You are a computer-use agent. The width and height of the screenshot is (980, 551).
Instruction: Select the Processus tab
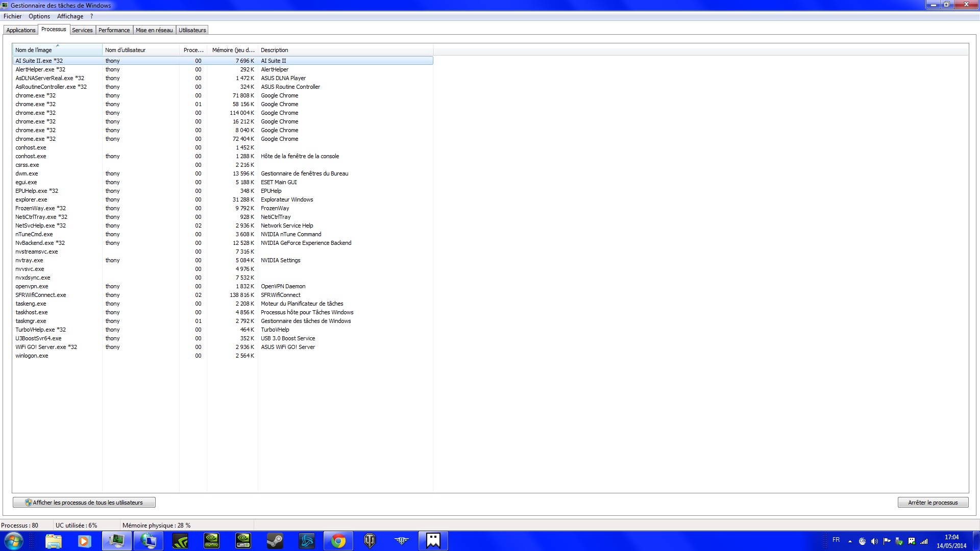(x=54, y=29)
